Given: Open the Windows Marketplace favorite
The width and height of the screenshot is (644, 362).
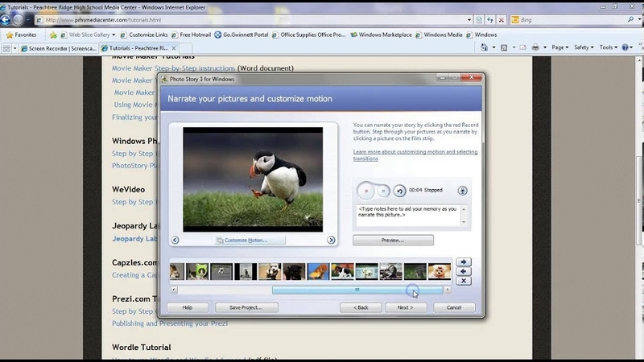Looking at the screenshot, I should pos(381,35).
